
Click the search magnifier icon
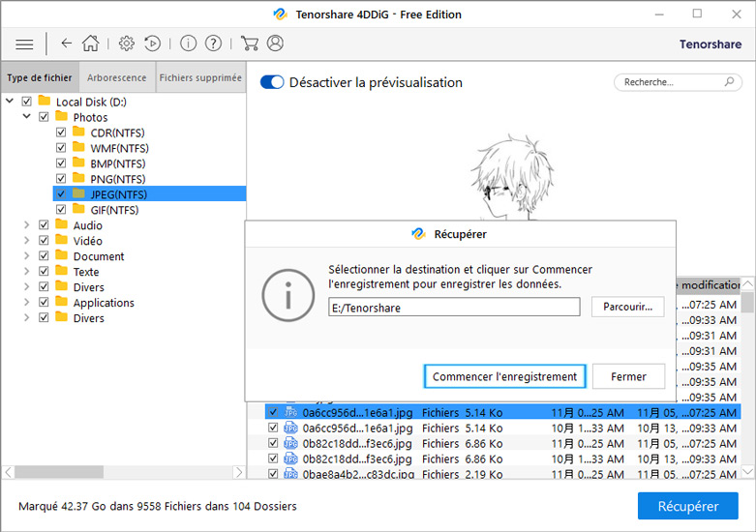(x=729, y=81)
